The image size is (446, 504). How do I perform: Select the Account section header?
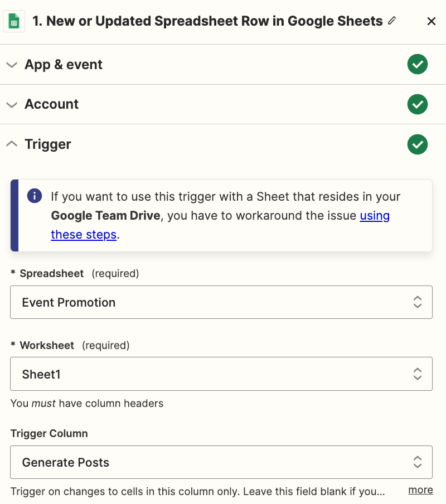(52, 104)
